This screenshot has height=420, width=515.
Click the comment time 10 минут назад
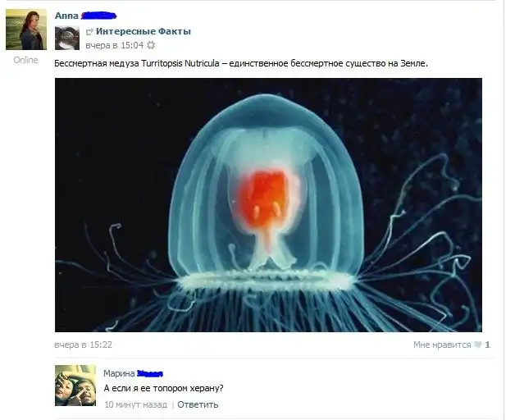135,404
